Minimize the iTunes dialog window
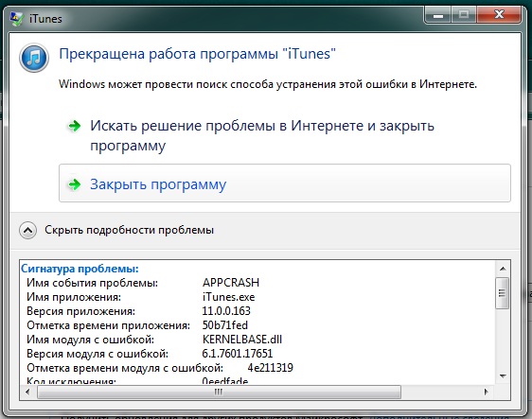 coord(438,14)
